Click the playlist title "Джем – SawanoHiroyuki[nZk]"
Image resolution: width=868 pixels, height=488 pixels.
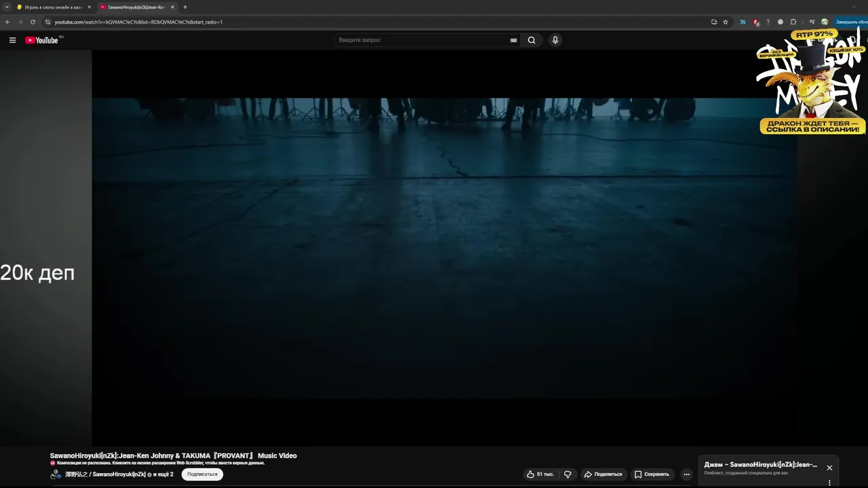[x=761, y=465]
